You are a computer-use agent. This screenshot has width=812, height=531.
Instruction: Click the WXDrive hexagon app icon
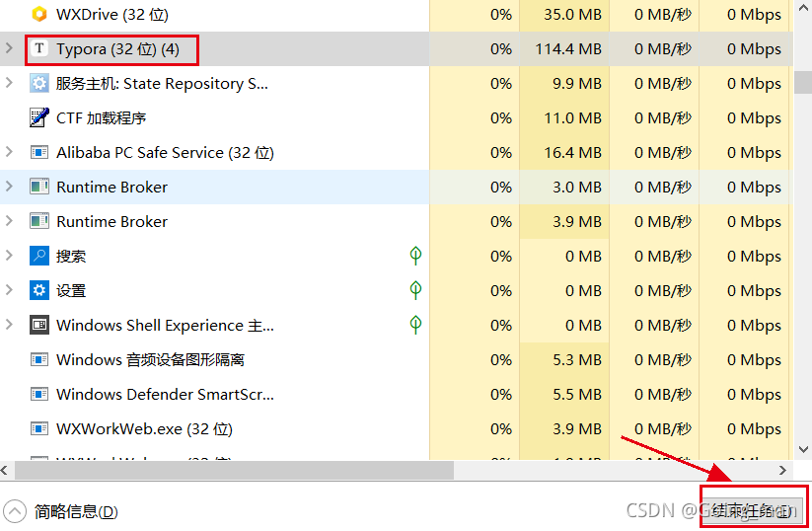tap(39, 14)
